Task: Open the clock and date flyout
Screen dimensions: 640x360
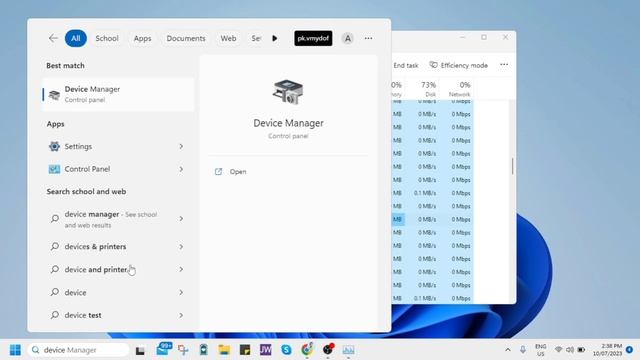Action: (x=607, y=350)
